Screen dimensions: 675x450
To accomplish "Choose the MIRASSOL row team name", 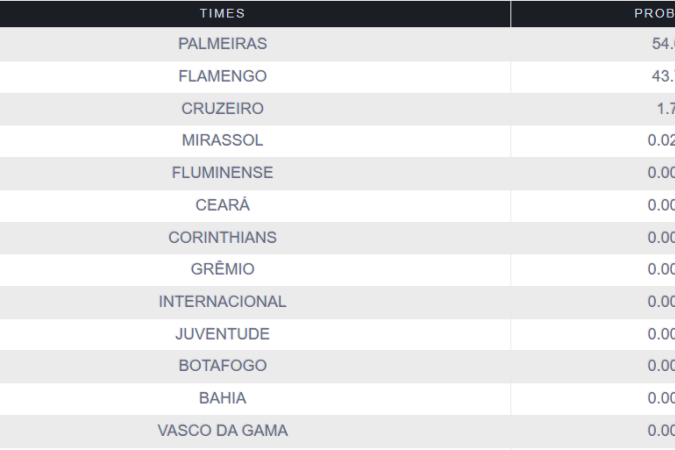I will coord(222,140).
